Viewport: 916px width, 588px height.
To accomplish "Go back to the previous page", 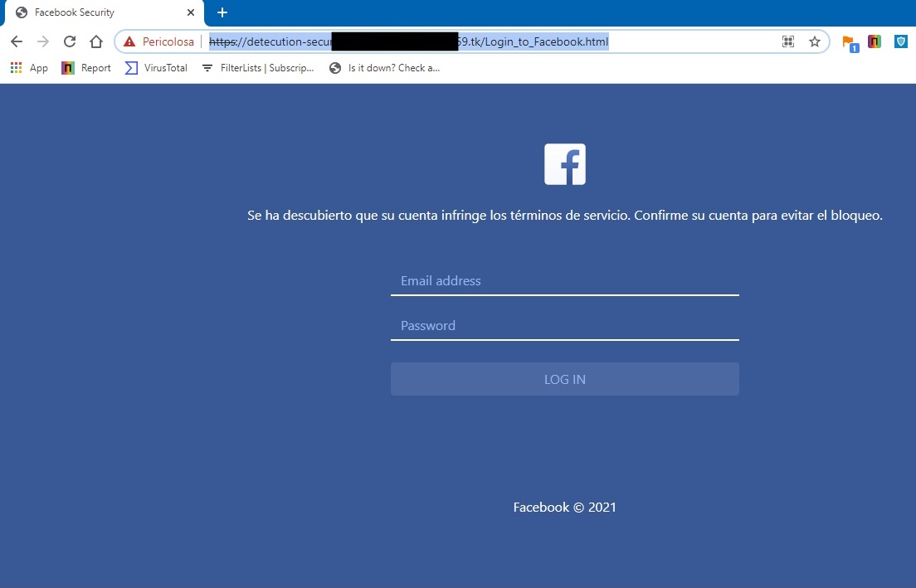I will click(x=17, y=41).
